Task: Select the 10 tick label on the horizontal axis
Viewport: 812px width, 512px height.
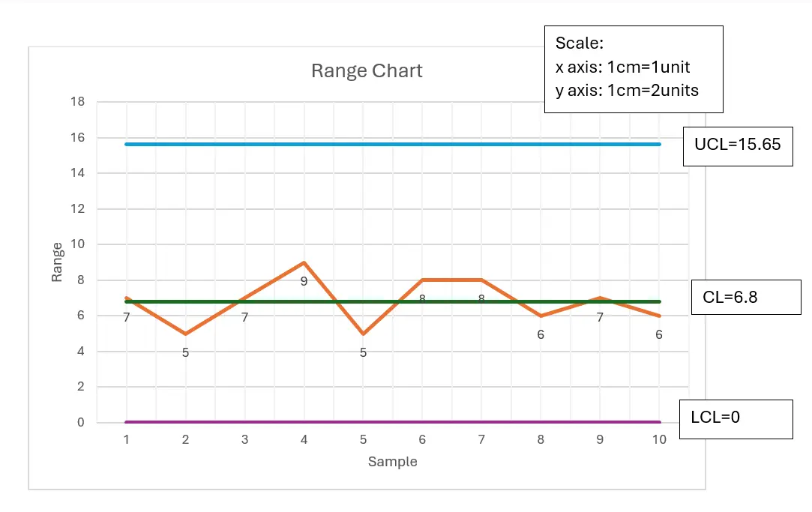Action: (658, 440)
